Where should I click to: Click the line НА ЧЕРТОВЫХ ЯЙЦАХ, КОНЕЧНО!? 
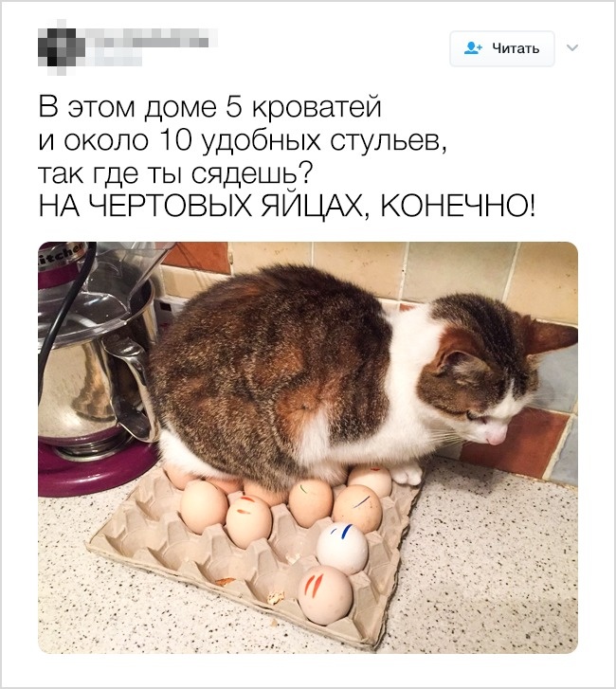pos(287,206)
